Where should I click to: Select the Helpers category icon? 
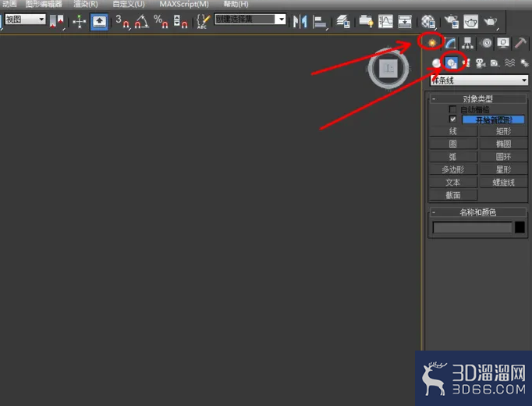pyautogui.click(x=495, y=63)
